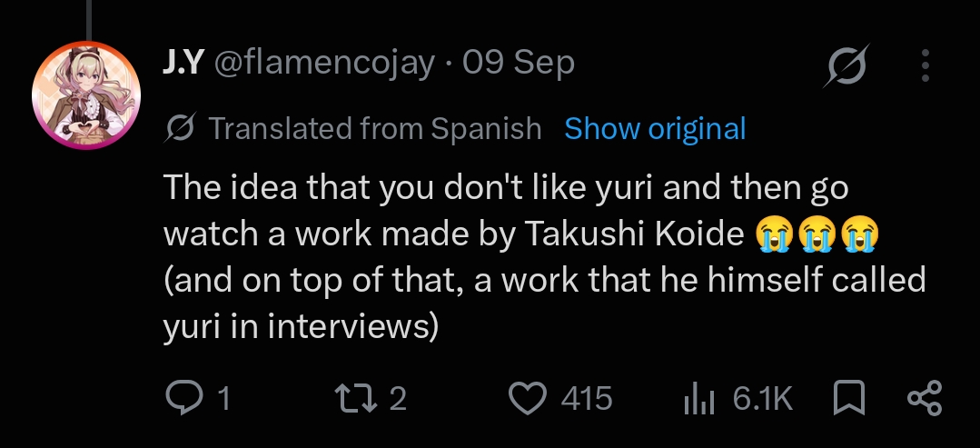Click the 6.1K views count

click(763, 399)
